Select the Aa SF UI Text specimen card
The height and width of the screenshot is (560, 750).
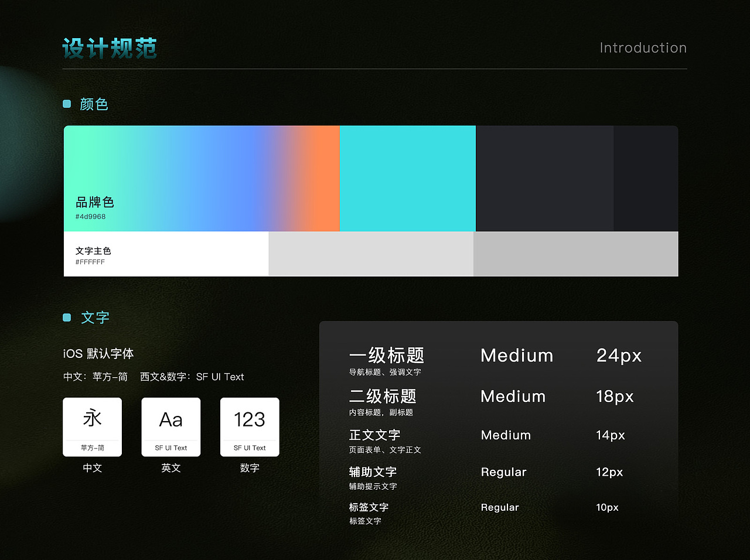click(x=171, y=427)
